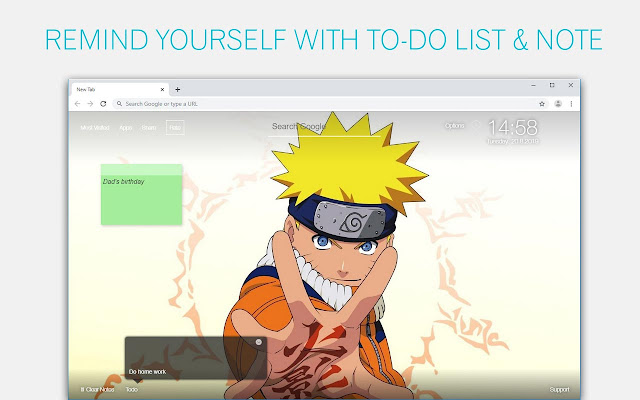
Task: Click the browser back arrow
Action: (x=77, y=104)
